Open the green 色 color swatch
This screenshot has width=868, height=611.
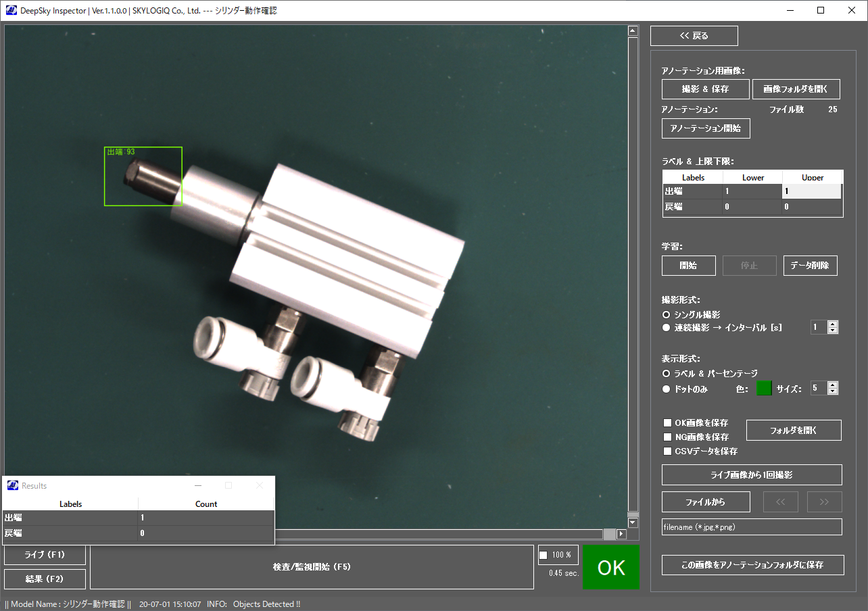764,389
